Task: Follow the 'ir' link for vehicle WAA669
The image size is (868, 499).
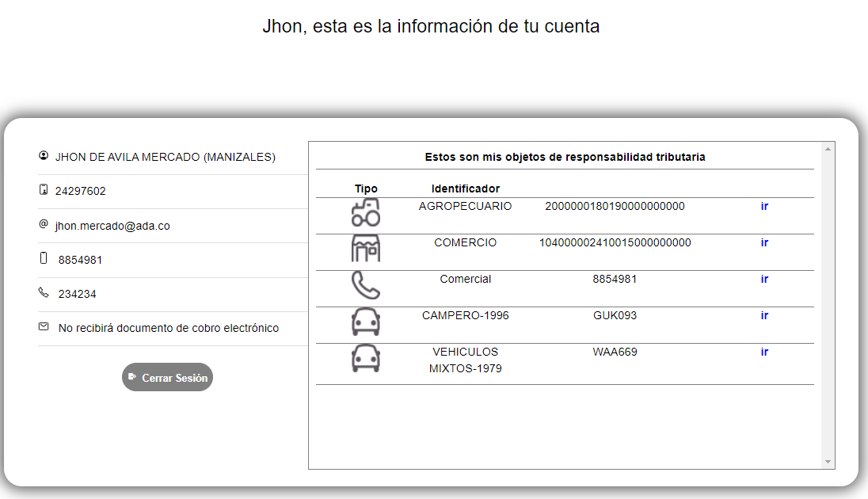Action: point(764,352)
